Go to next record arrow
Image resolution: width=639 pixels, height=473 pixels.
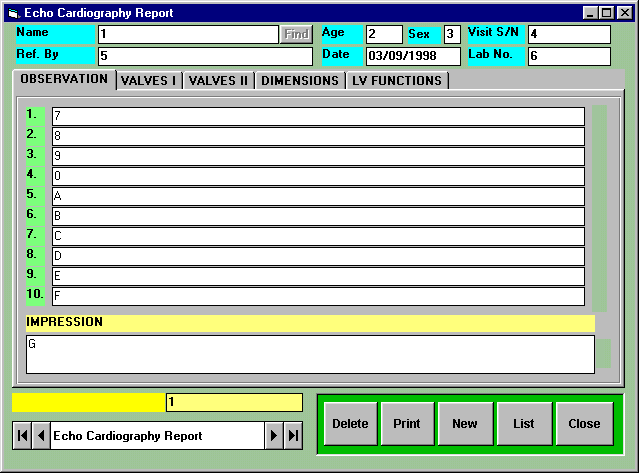(x=274, y=436)
